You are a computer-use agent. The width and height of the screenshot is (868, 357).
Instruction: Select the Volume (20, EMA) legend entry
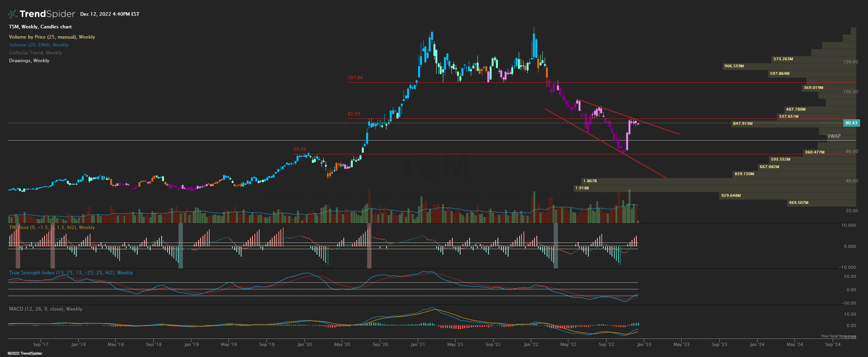[x=39, y=44]
